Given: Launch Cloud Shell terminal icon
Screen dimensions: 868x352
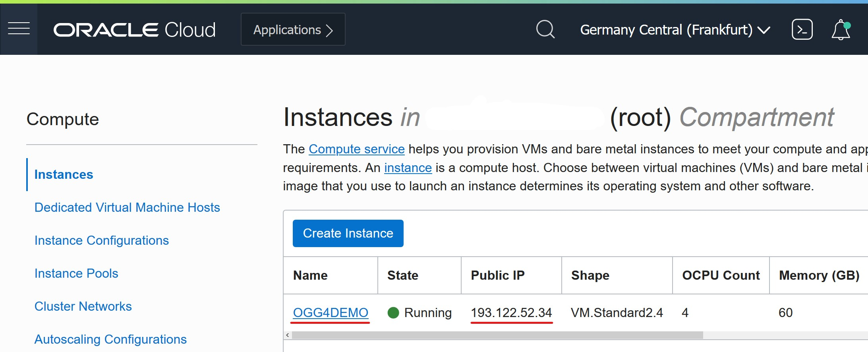Looking at the screenshot, I should click(802, 29).
